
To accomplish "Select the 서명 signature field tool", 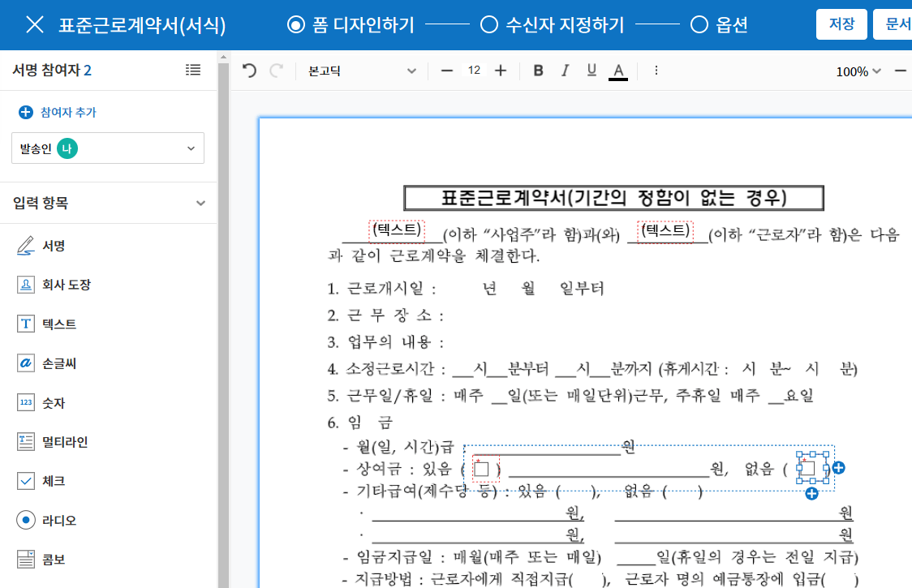I will coord(41,246).
